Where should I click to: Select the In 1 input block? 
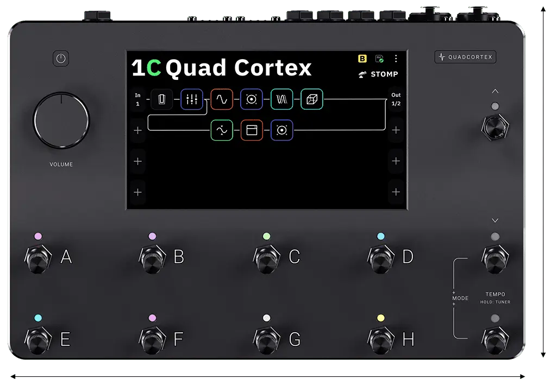(138, 99)
